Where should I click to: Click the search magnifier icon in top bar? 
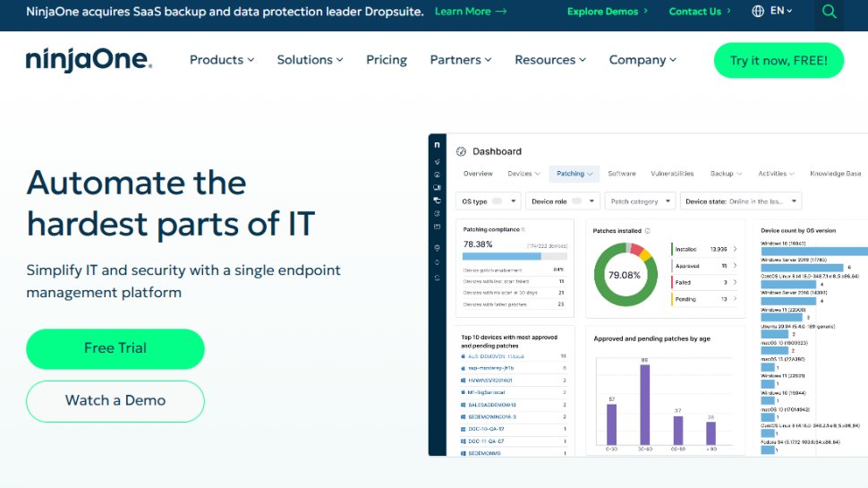pyautogui.click(x=829, y=11)
